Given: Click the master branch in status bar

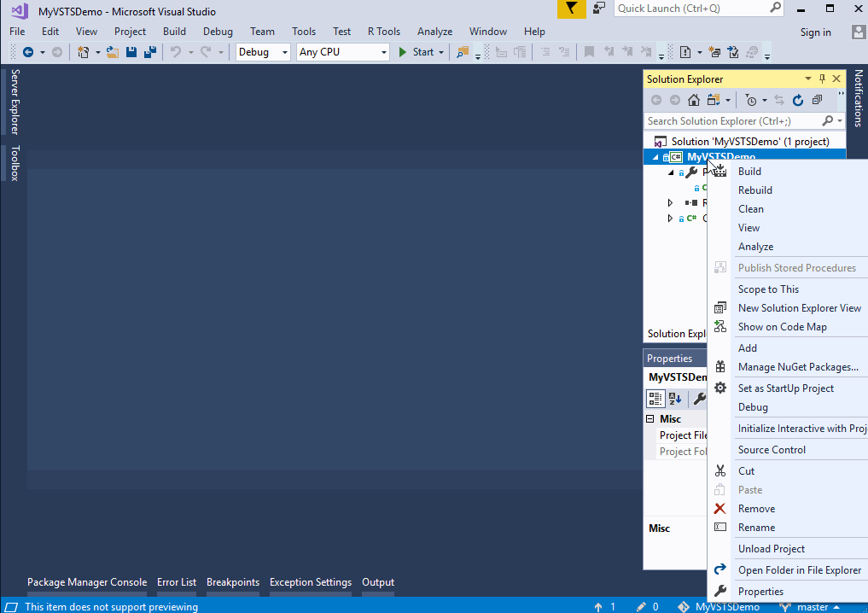Looking at the screenshot, I should pos(811,607).
